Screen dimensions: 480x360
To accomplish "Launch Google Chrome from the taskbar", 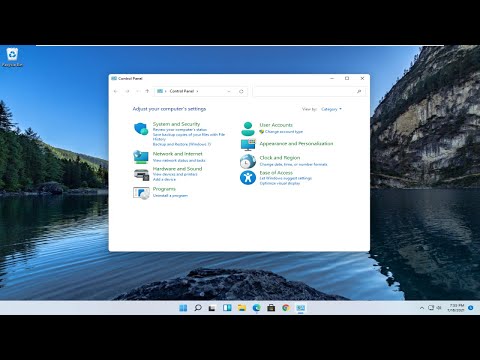I will pyautogui.click(x=286, y=308).
